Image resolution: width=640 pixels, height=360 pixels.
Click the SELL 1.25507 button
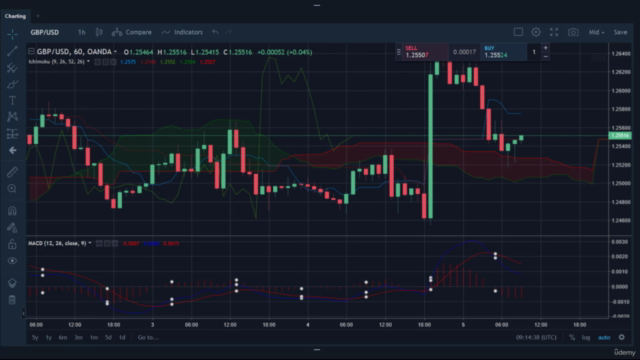(x=424, y=52)
